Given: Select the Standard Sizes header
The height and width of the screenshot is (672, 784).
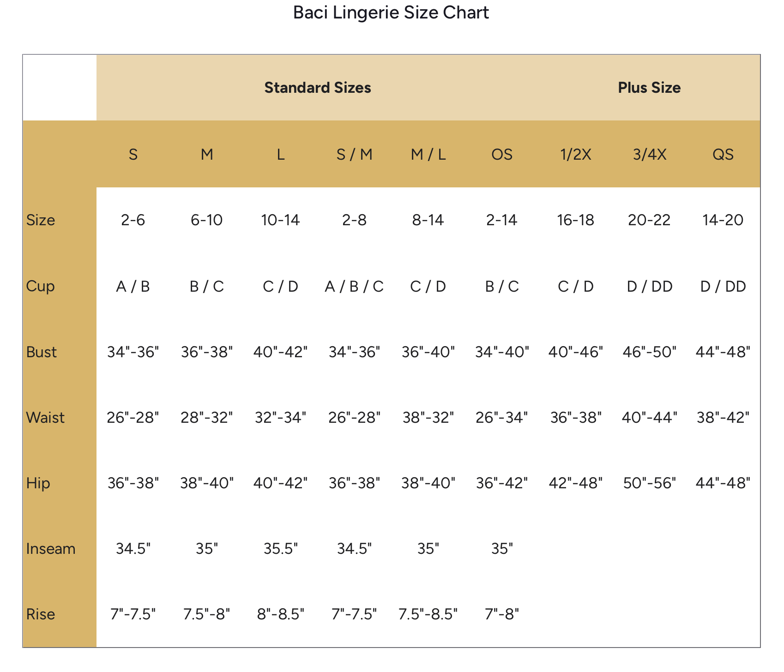Looking at the screenshot, I should [318, 88].
